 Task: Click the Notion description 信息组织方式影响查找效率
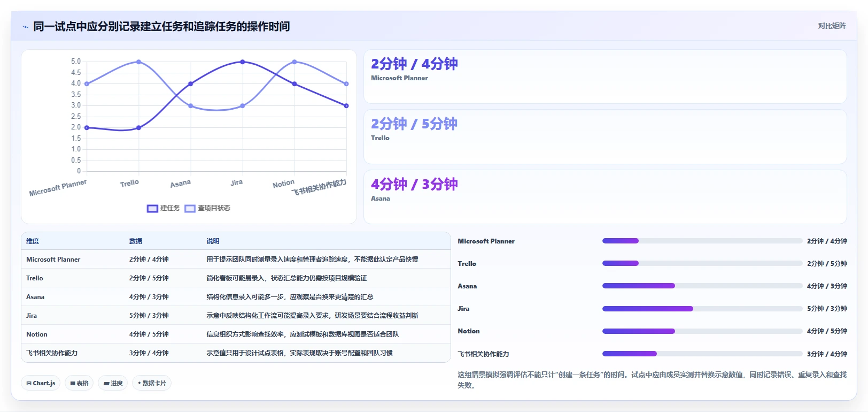coord(303,334)
